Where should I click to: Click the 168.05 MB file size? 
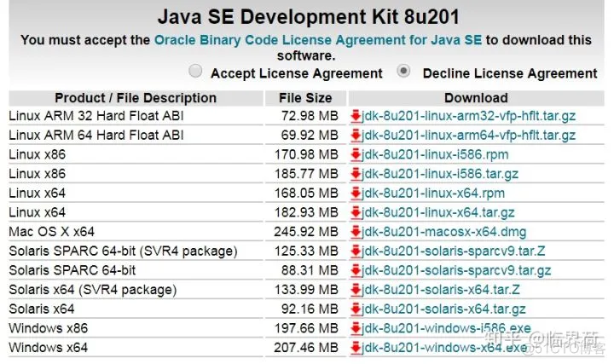pos(306,193)
